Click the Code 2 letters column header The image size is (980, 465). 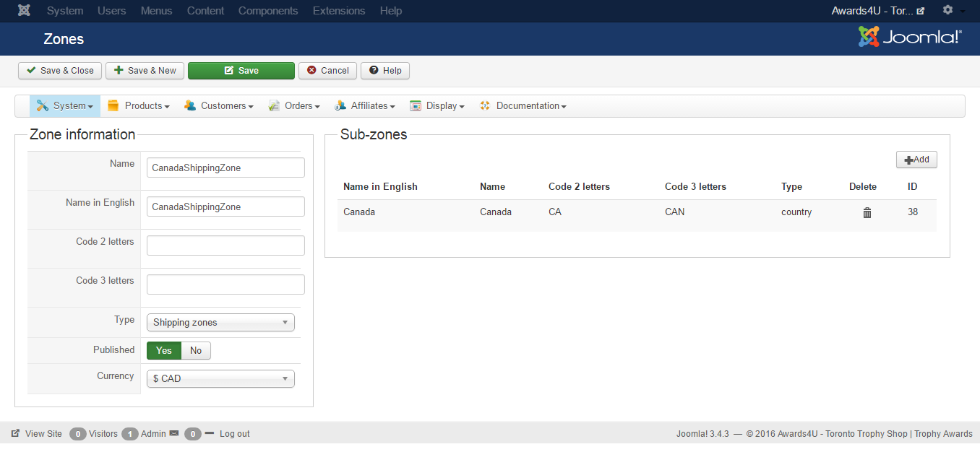click(579, 186)
